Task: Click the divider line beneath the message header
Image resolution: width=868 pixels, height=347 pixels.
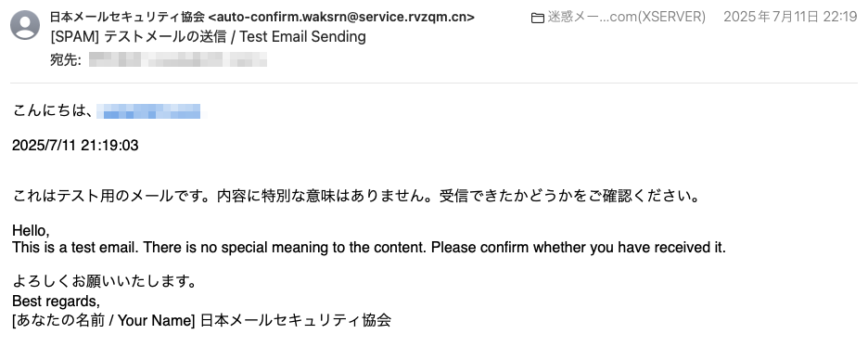Action: click(x=434, y=83)
